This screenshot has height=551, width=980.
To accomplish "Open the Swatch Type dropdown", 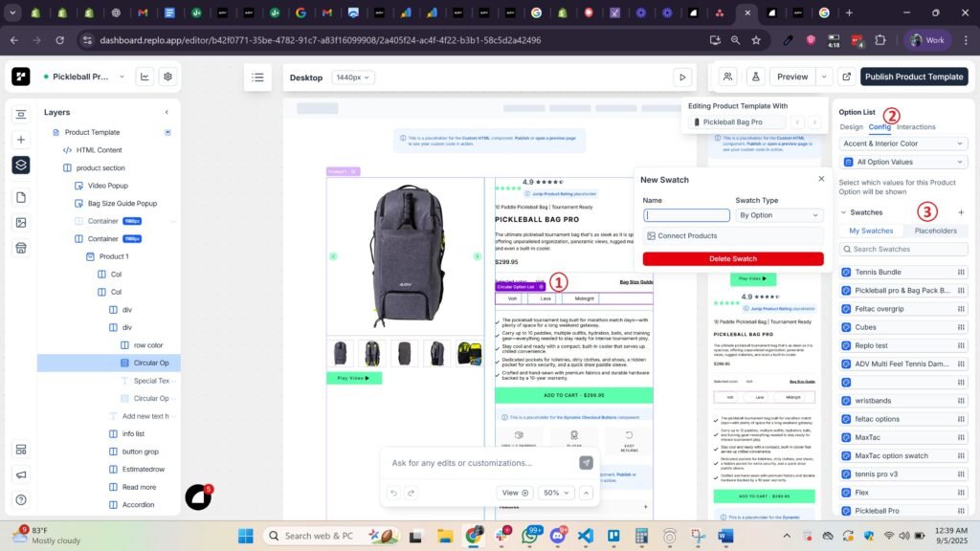I will 779,215.
